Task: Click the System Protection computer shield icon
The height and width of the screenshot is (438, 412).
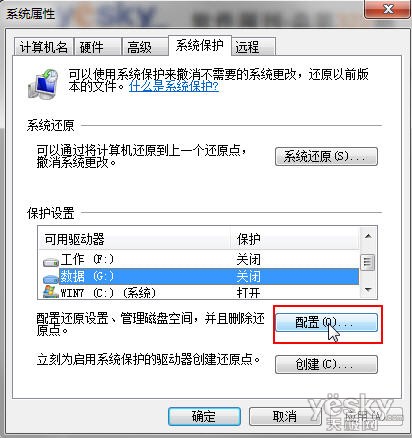Action: click(43, 84)
